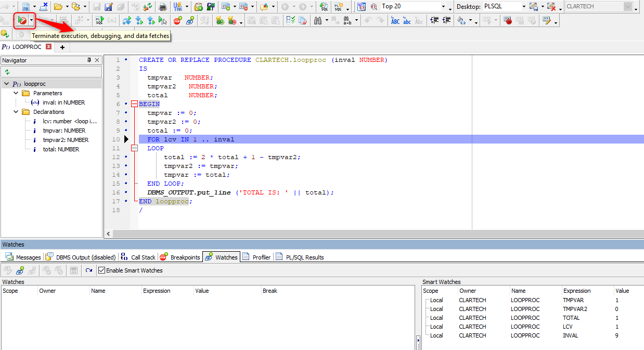Switch to the Call Stack tab
This screenshot has width=644, height=350.
pyautogui.click(x=138, y=257)
